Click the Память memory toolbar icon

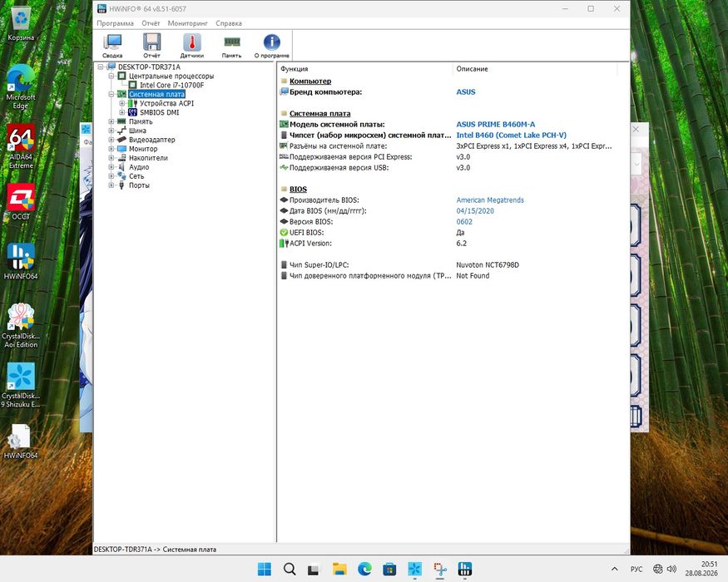tap(231, 46)
